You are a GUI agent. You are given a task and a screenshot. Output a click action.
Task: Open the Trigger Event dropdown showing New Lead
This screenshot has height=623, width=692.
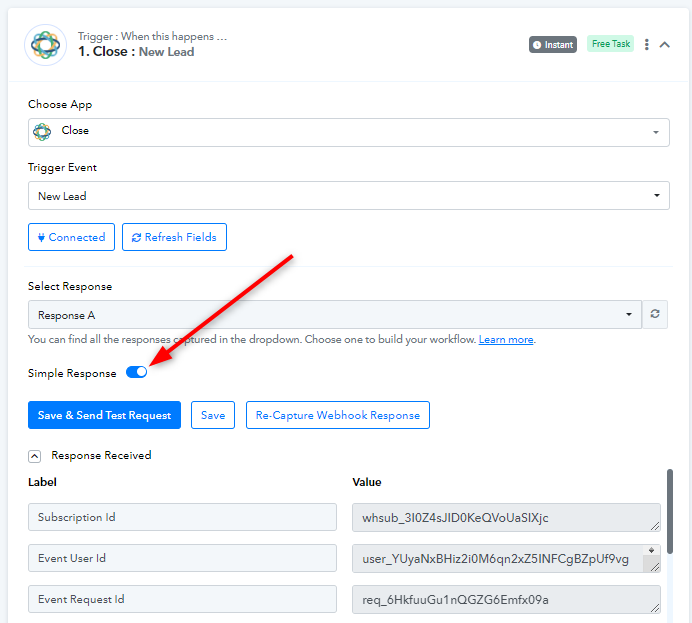tap(349, 195)
